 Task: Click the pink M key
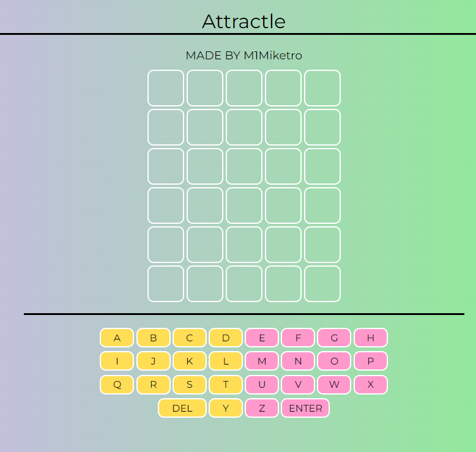point(262,361)
